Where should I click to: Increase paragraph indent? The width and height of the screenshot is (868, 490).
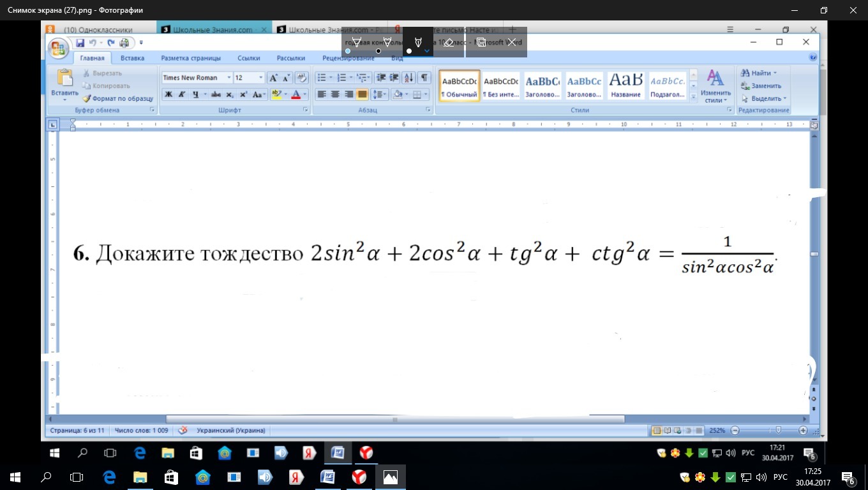pos(394,78)
